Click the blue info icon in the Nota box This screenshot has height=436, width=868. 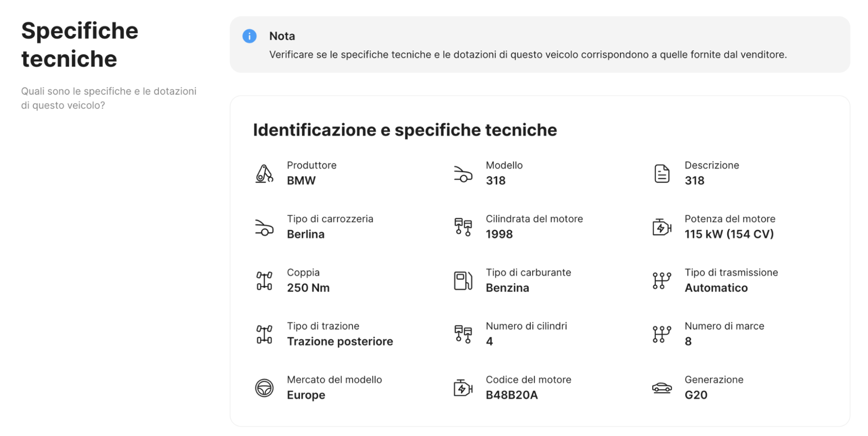click(249, 36)
